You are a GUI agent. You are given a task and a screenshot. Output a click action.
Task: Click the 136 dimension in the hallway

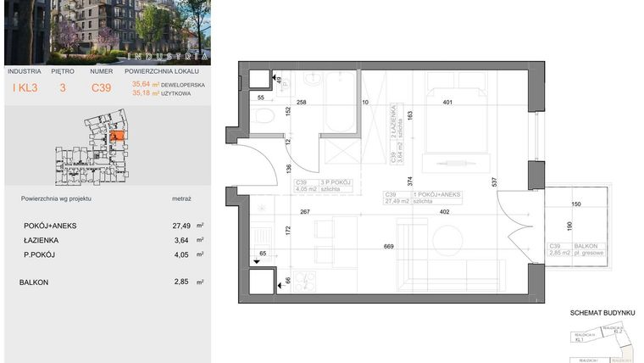coord(288,169)
